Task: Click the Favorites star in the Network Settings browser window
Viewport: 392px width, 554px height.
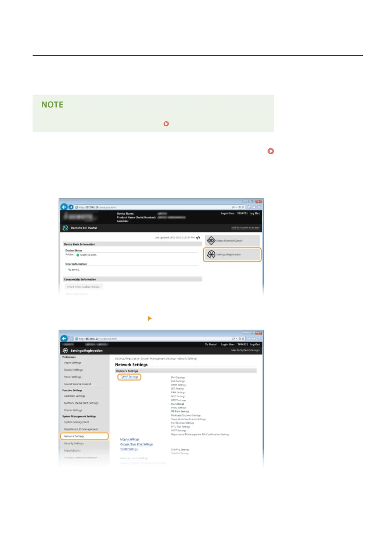Action: (254, 339)
